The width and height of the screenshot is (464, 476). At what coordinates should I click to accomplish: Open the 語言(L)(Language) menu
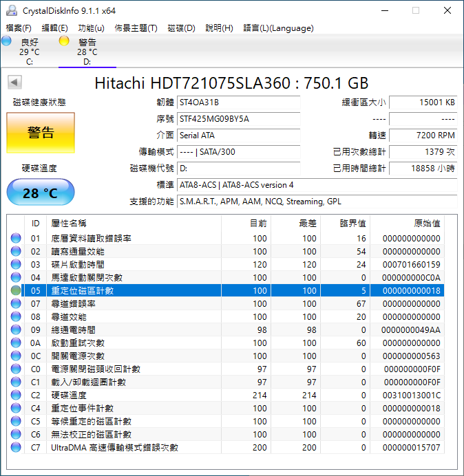pos(278,28)
